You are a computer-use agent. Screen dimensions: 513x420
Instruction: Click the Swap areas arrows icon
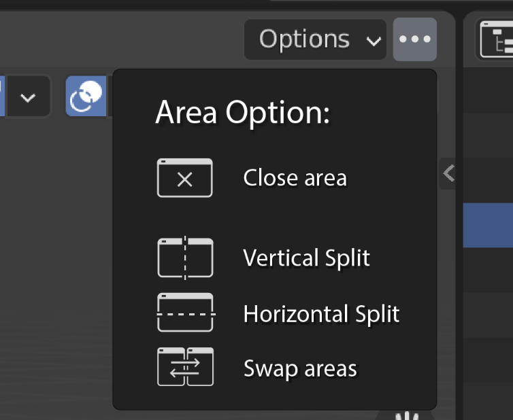point(185,367)
